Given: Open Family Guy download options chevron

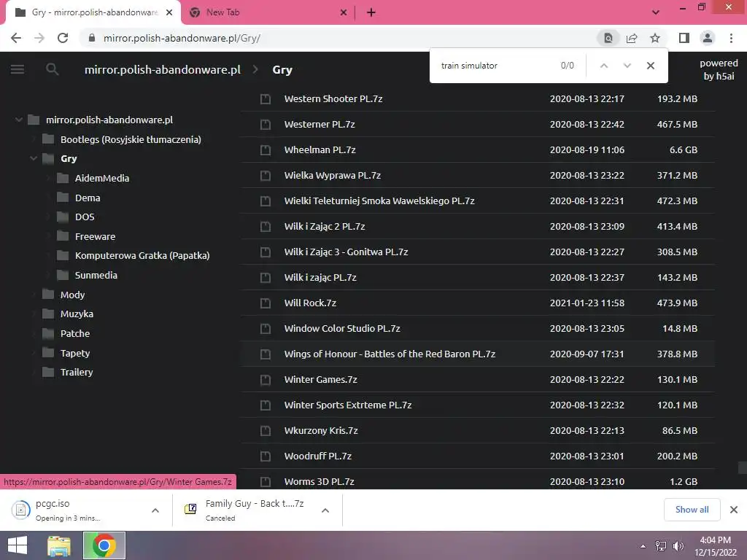Looking at the screenshot, I should point(325,510).
